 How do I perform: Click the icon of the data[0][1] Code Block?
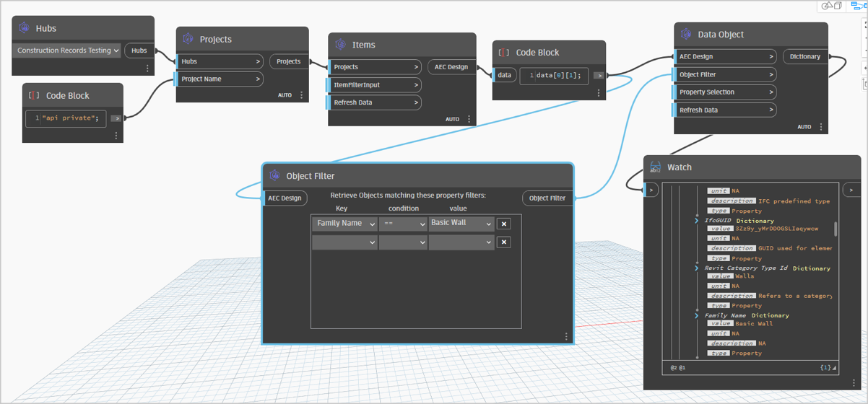click(x=504, y=53)
